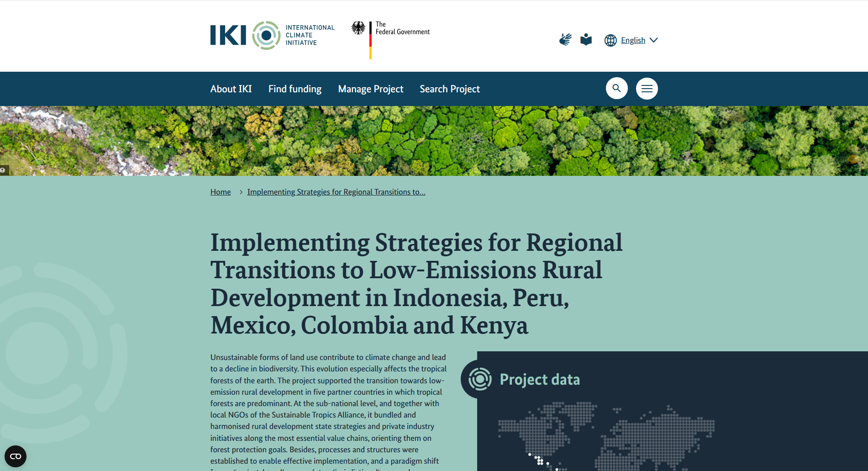Open search with magnifier icon
868x471 pixels.
pos(616,88)
